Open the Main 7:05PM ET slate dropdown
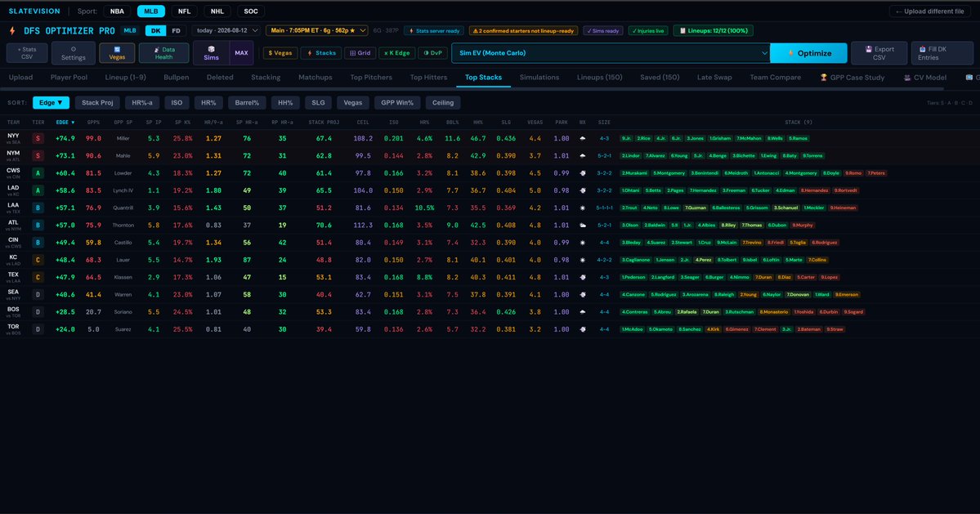The image size is (980, 514). point(316,30)
